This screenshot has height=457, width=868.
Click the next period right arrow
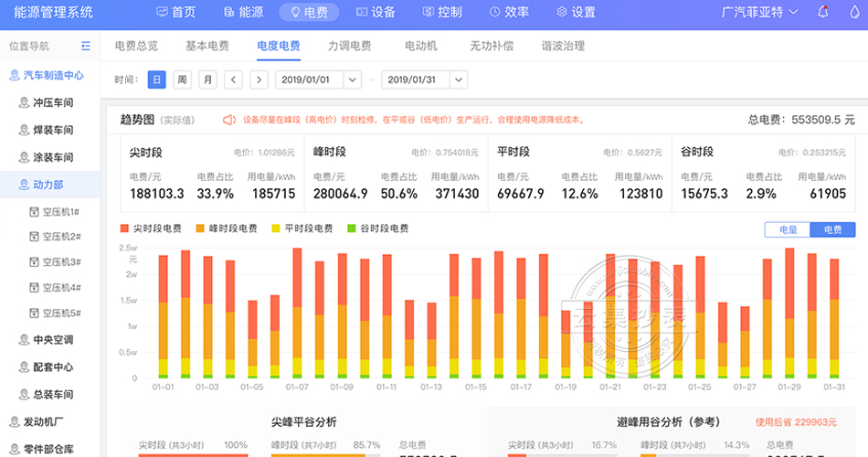(x=259, y=80)
